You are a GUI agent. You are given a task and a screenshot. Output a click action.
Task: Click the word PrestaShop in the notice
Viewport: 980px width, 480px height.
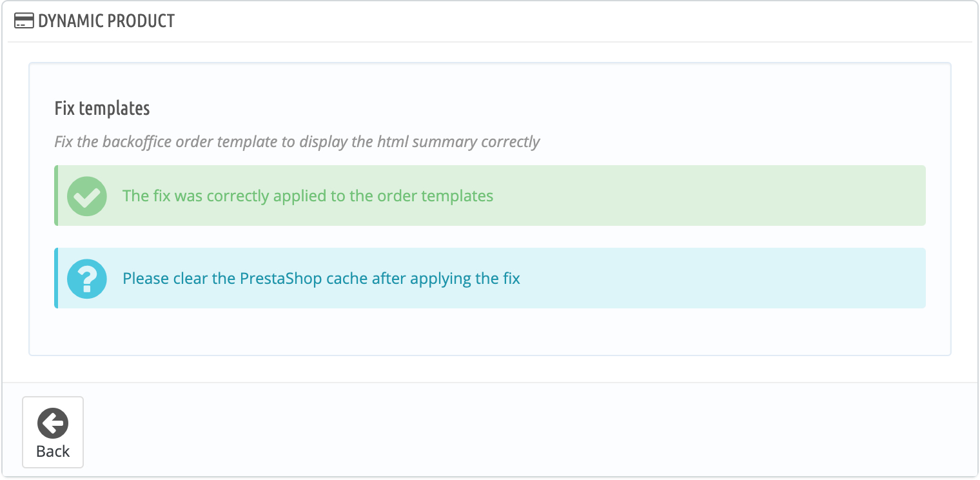tap(282, 279)
